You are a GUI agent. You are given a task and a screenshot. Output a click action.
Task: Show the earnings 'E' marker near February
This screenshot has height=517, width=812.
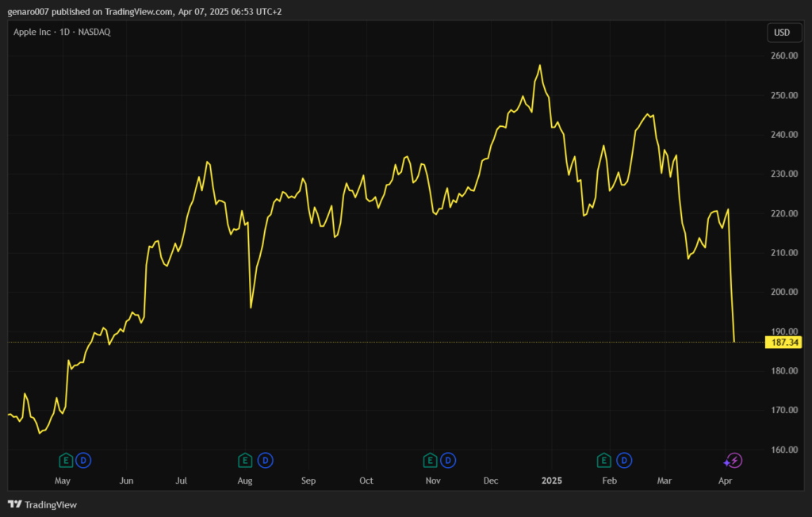(x=604, y=460)
